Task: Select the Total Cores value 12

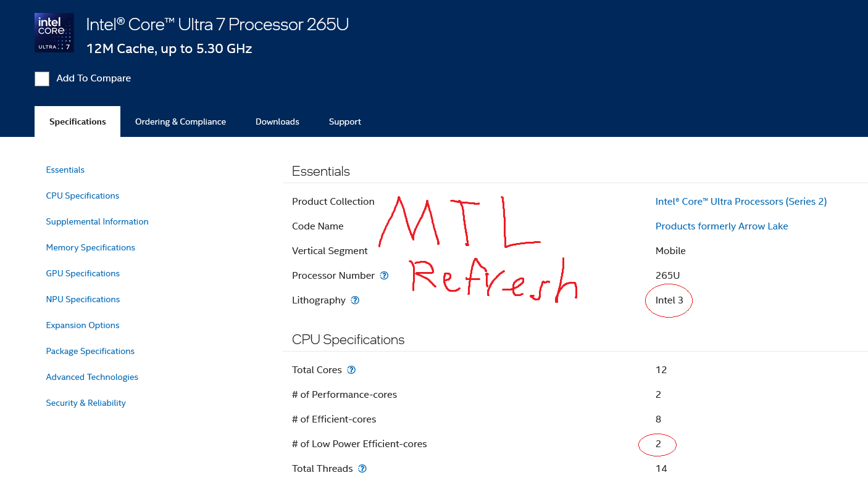Action: (x=661, y=370)
